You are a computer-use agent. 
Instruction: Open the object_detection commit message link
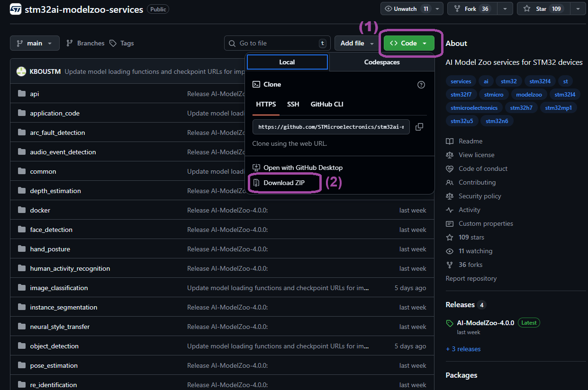tap(278, 346)
